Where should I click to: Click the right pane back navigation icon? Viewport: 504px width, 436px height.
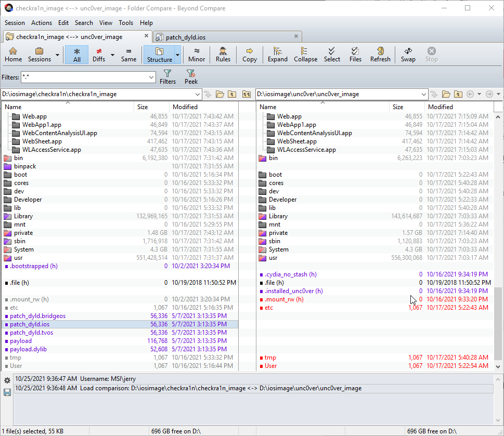point(470,94)
